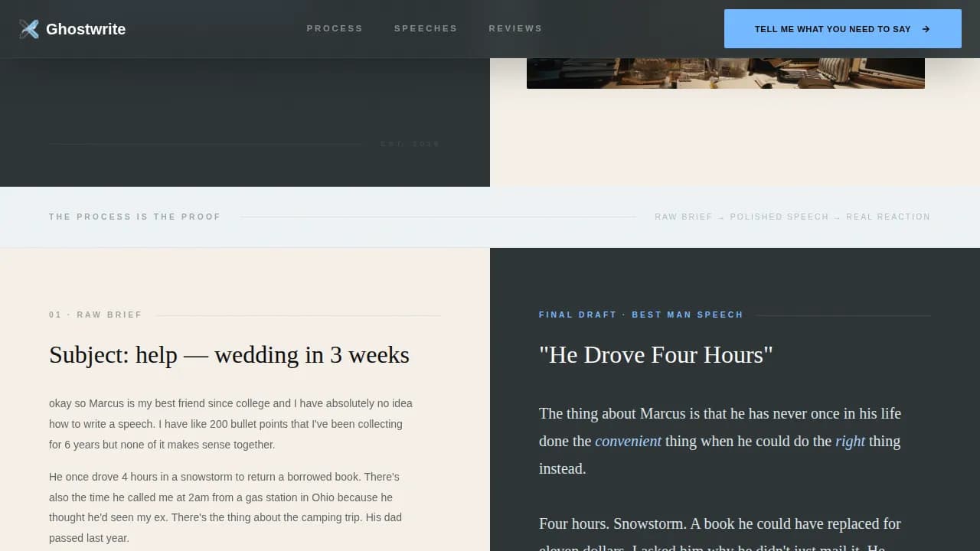980x551 pixels.
Task: Click the Ghostwrite feather pen logo icon
Action: coord(29,29)
